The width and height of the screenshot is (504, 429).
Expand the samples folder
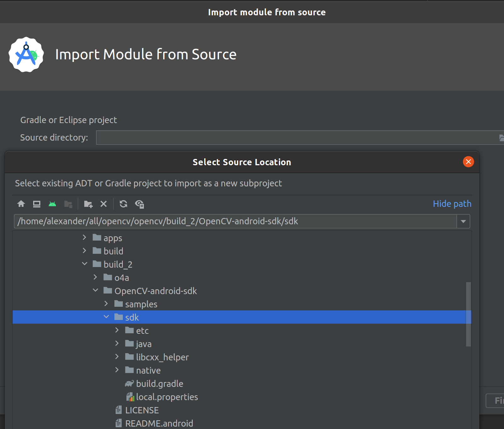pyautogui.click(x=106, y=304)
